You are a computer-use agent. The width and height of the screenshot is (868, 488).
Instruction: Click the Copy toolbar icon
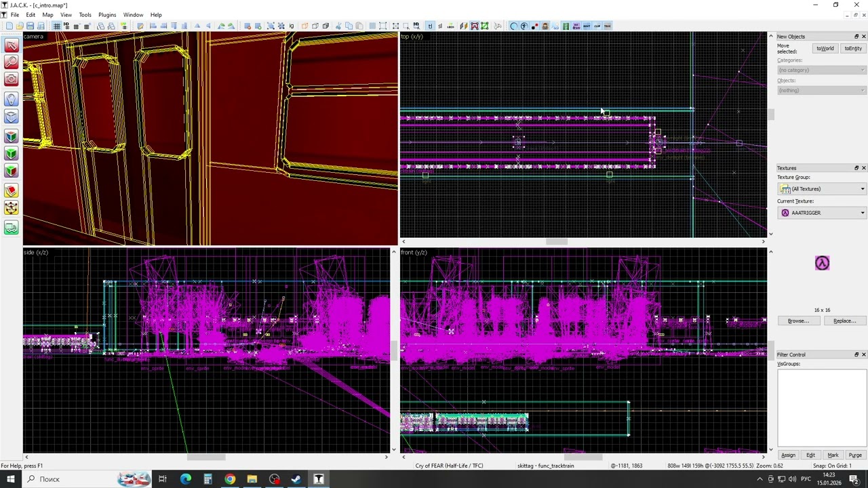pos(349,26)
